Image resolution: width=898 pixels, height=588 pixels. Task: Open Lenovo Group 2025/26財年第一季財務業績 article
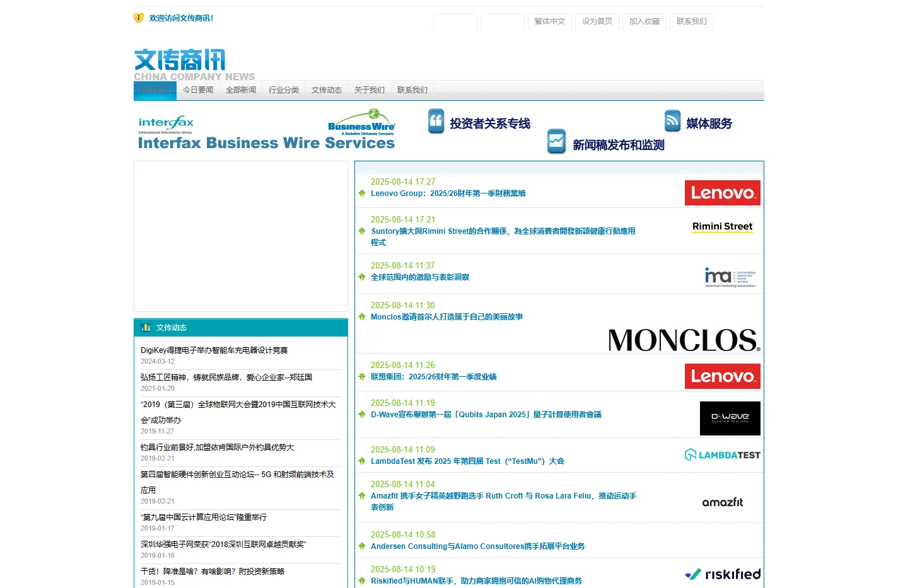pos(448,193)
